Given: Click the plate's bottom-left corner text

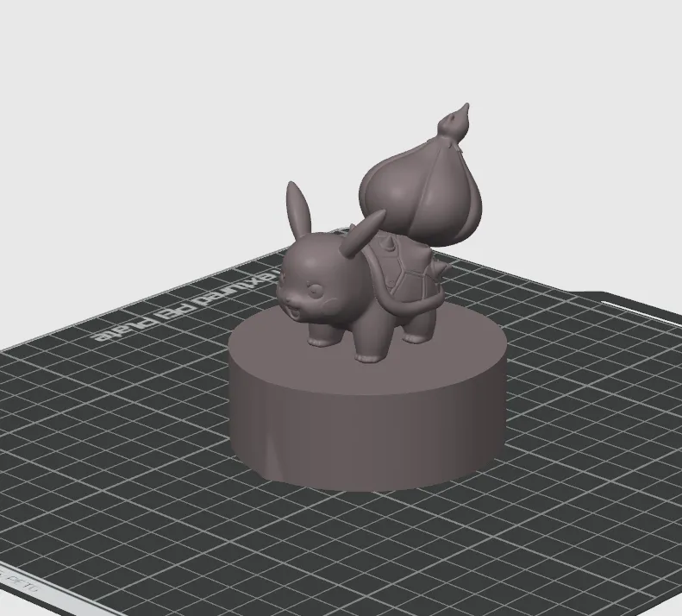Looking at the screenshot, I should pos(21,584).
